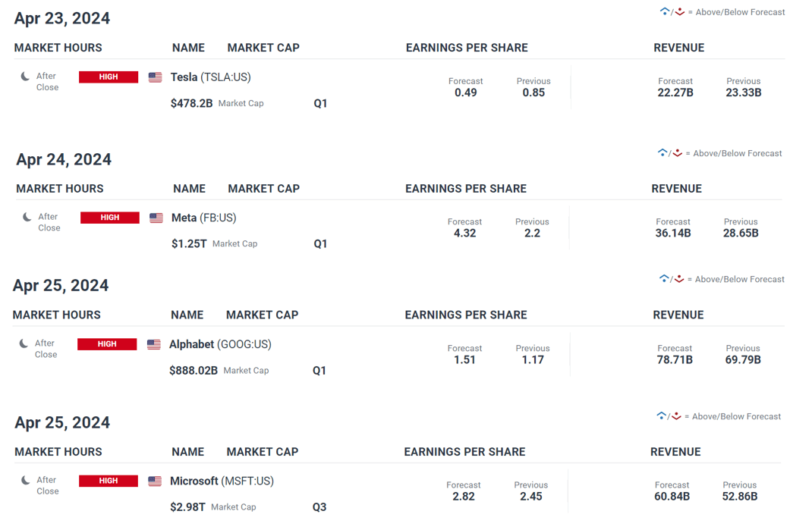Click Tesla's $478.2B market cap value
812x530 pixels.
point(191,104)
